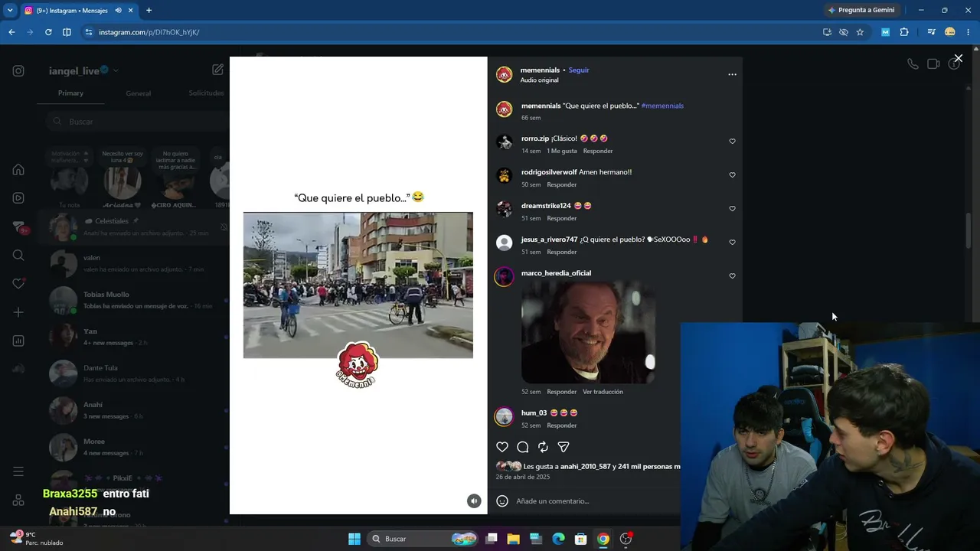This screenshot has width=980, height=551.
Task: Share the post with the paper plane icon
Action: [563, 447]
